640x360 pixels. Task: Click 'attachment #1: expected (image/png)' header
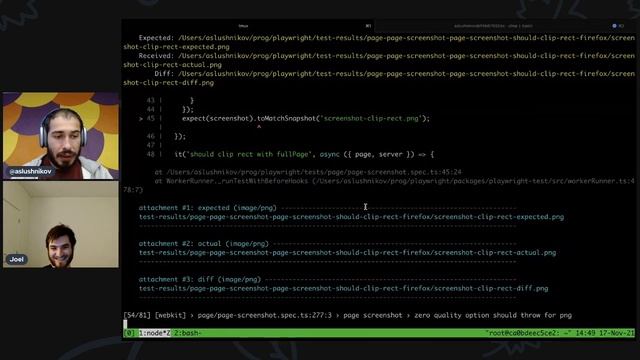click(207, 208)
